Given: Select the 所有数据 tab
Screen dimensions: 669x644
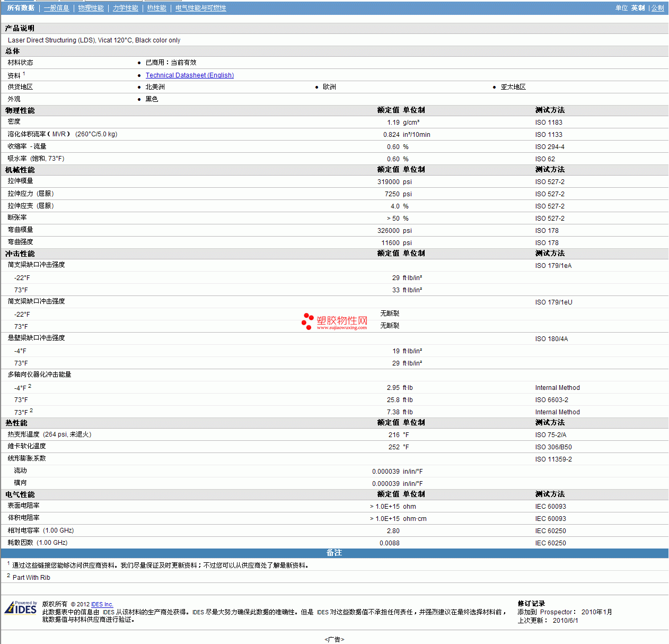Looking at the screenshot, I should [x=21, y=8].
